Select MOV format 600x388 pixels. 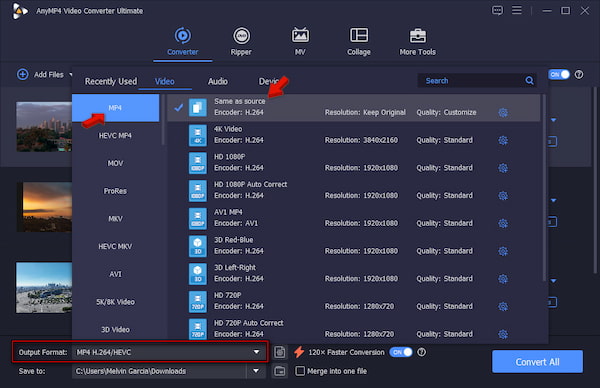point(115,163)
